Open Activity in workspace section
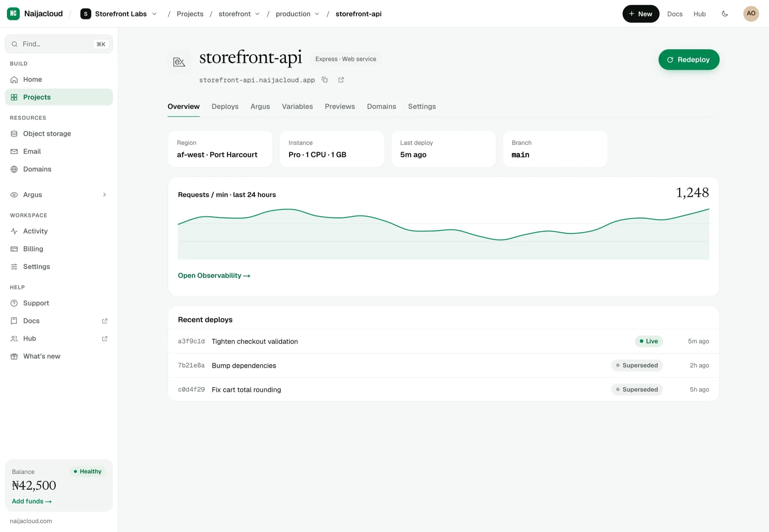769x532 pixels. tap(59, 231)
